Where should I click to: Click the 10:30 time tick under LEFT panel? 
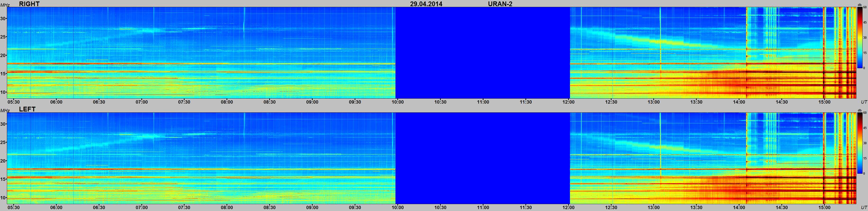440,207
